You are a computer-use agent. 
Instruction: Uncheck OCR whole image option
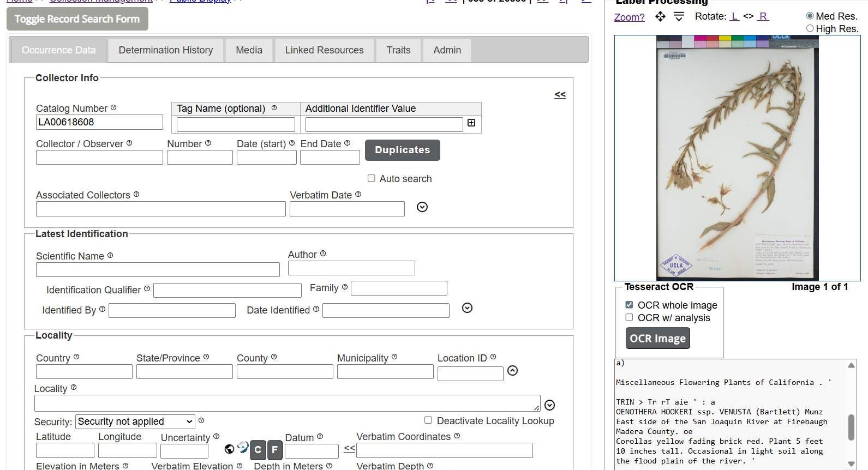point(629,305)
